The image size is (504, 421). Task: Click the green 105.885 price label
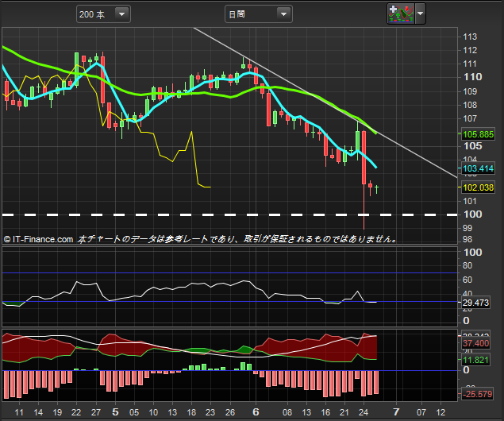point(478,134)
